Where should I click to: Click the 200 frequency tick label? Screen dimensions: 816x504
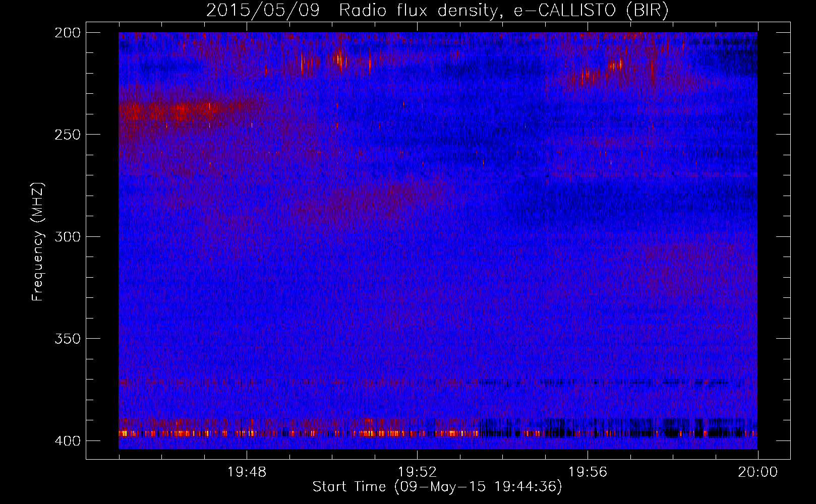click(x=68, y=33)
